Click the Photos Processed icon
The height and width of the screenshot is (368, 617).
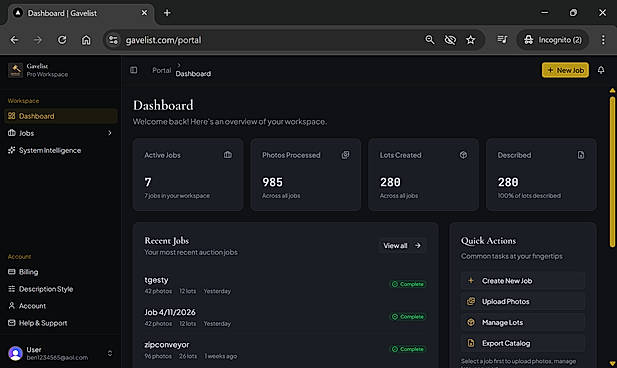pyautogui.click(x=345, y=155)
